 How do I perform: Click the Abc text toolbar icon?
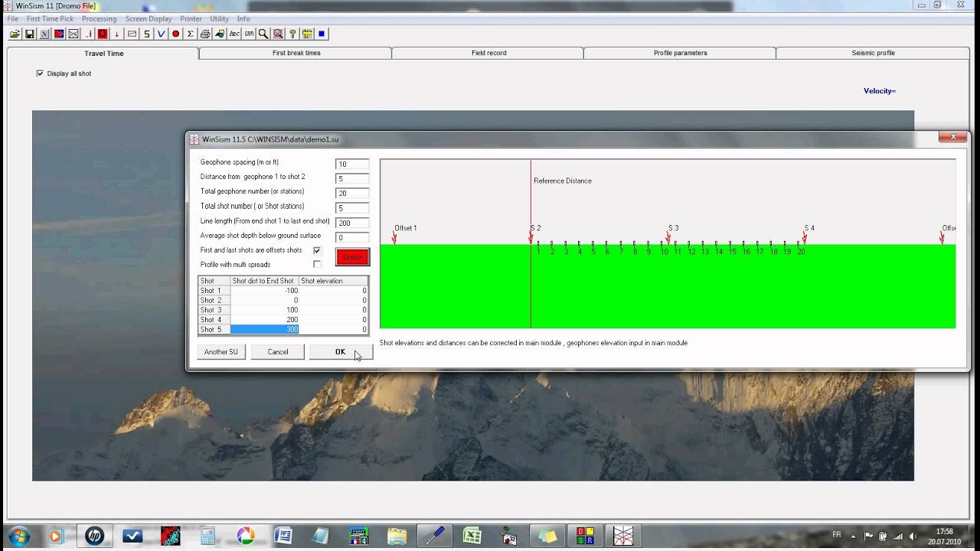tap(234, 34)
